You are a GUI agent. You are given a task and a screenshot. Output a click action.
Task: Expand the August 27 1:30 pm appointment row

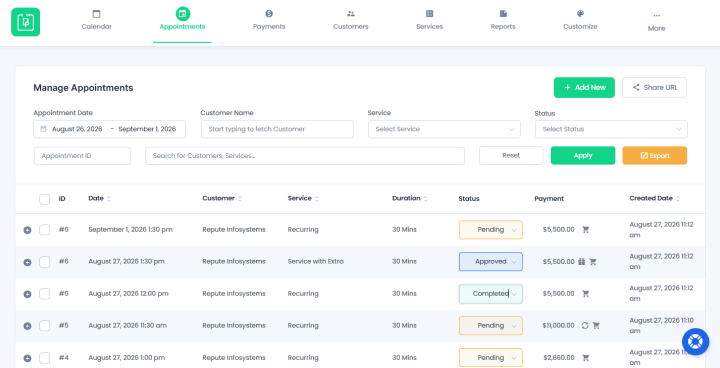click(28, 262)
